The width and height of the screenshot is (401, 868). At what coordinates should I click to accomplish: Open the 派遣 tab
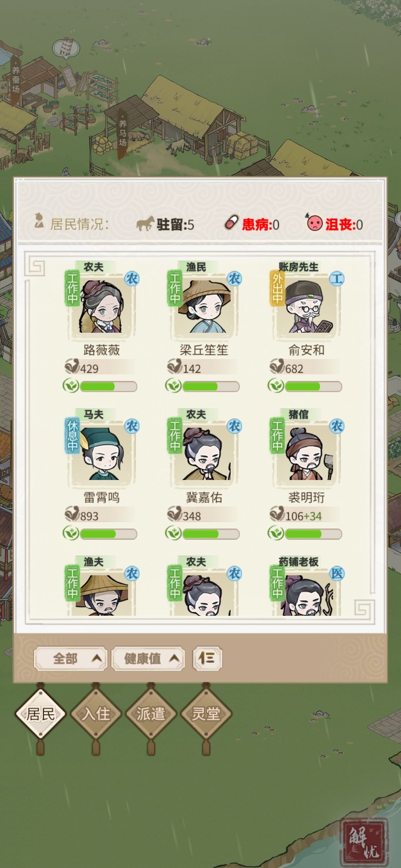pyautogui.click(x=151, y=714)
